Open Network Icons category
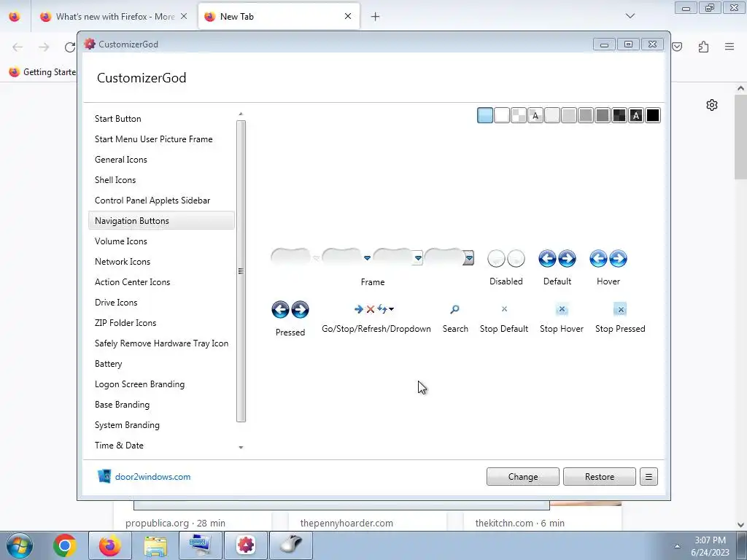The height and width of the screenshot is (560, 747). click(x=161, y=262)
